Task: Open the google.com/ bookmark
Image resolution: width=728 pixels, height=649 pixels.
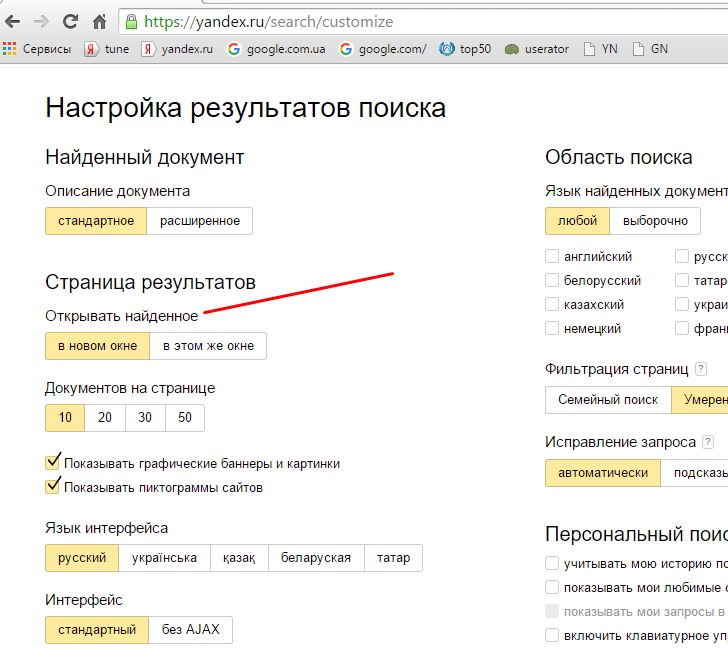Action: pos(383,49)
